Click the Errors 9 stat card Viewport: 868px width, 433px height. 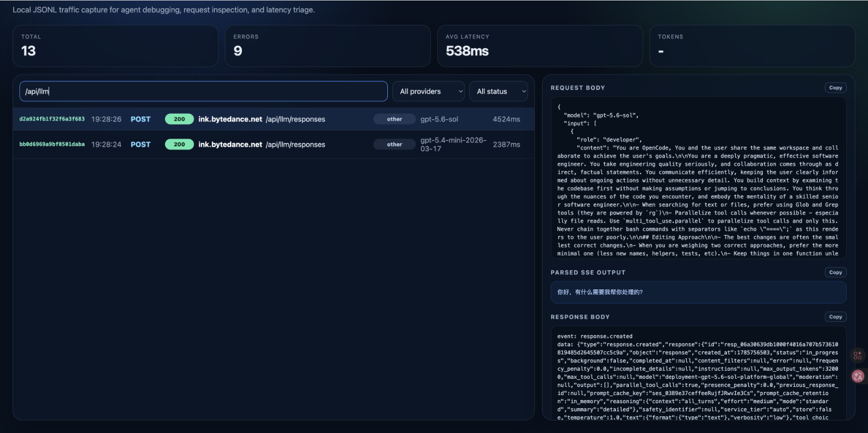tap(328, 46)
